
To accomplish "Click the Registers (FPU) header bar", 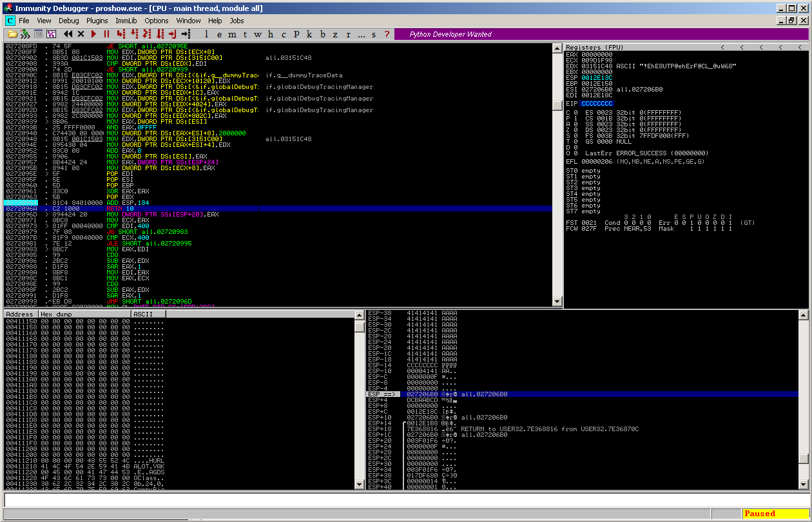I will [686, 47].
